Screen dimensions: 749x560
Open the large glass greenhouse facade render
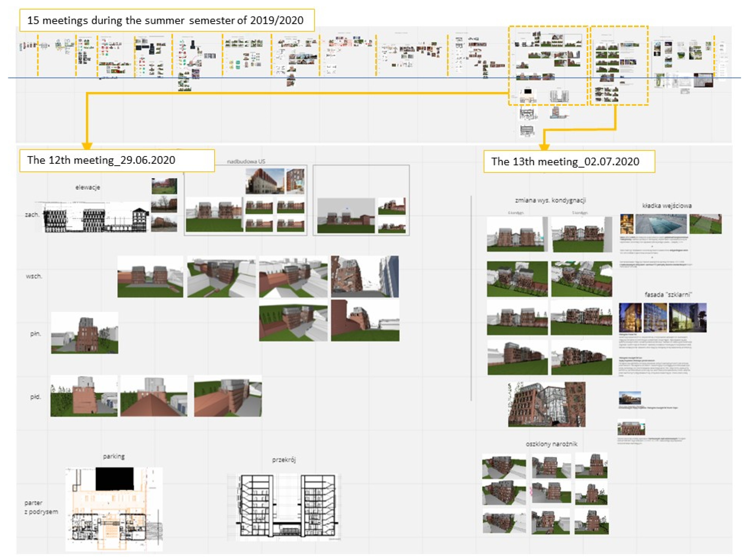tap(546, 404)
